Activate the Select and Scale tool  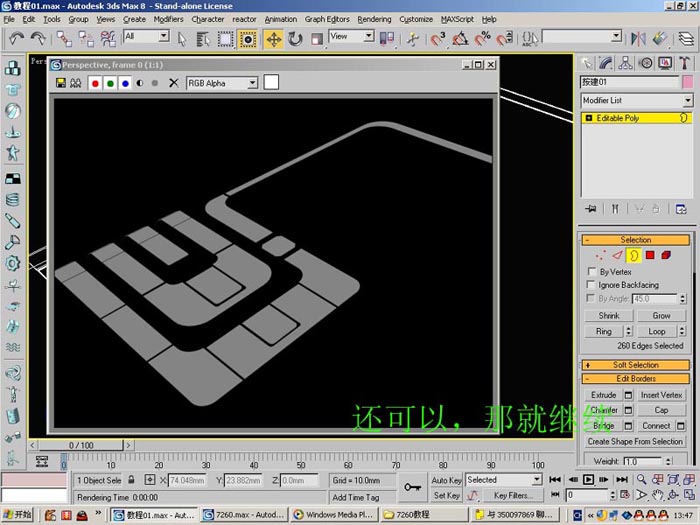[x=317, y=39]
